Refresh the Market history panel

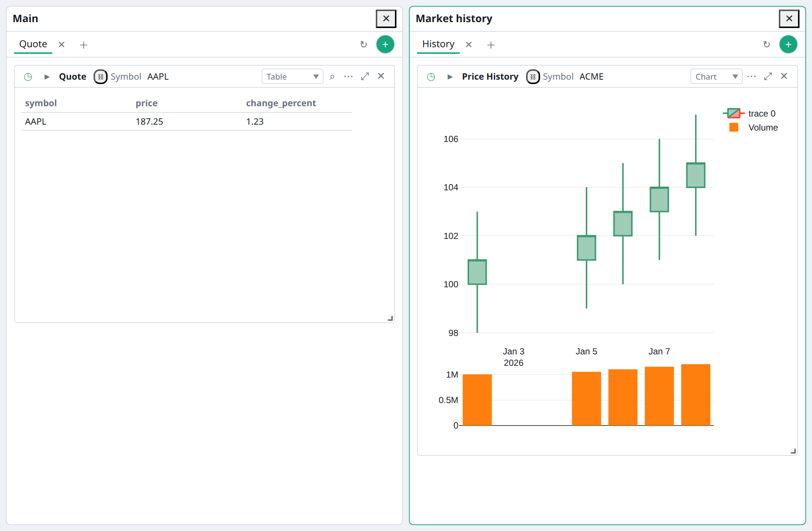pyautogui.click(x=767, y=45)
